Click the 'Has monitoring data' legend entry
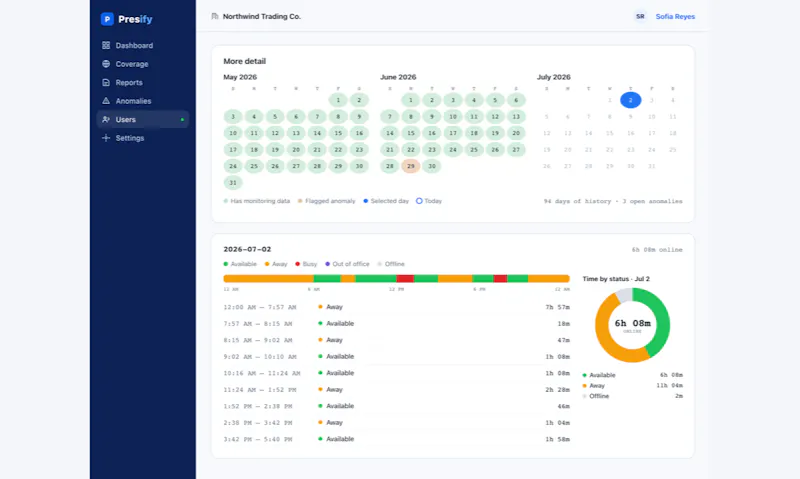Screen dimensions: 800x479 257,201
